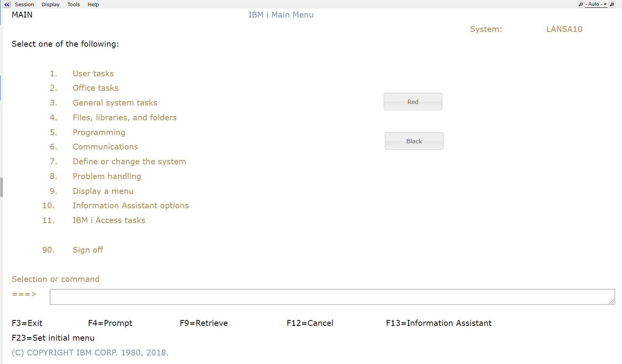Open the Auto zoom level dropdown
Screen dimensions: 622x364
(x=597, y=4)
